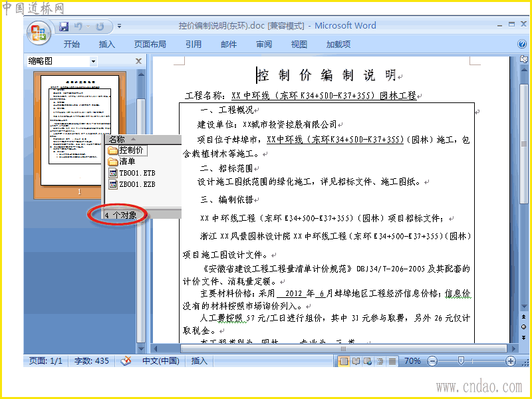Click the 名称 column header
Screen dimensions: 532x399
(143, 140)
